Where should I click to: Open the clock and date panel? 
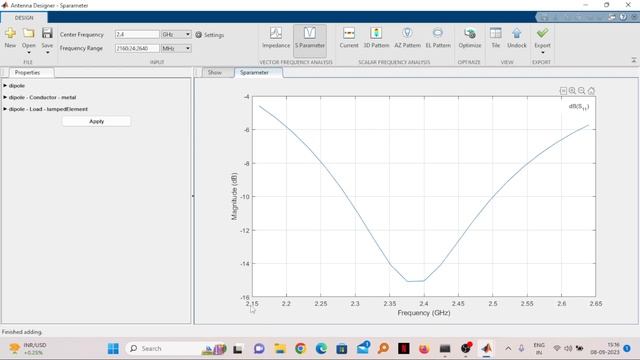pos(605,349)
